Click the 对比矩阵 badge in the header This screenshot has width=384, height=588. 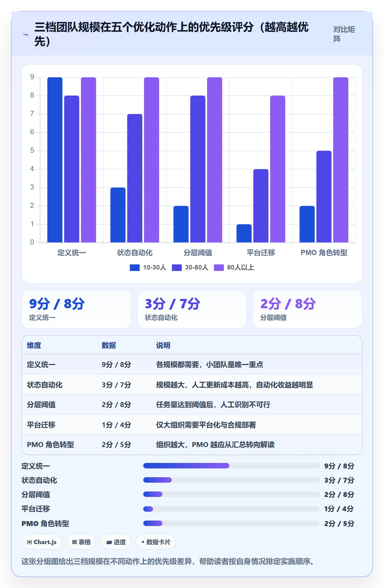[x=344, y=34]
